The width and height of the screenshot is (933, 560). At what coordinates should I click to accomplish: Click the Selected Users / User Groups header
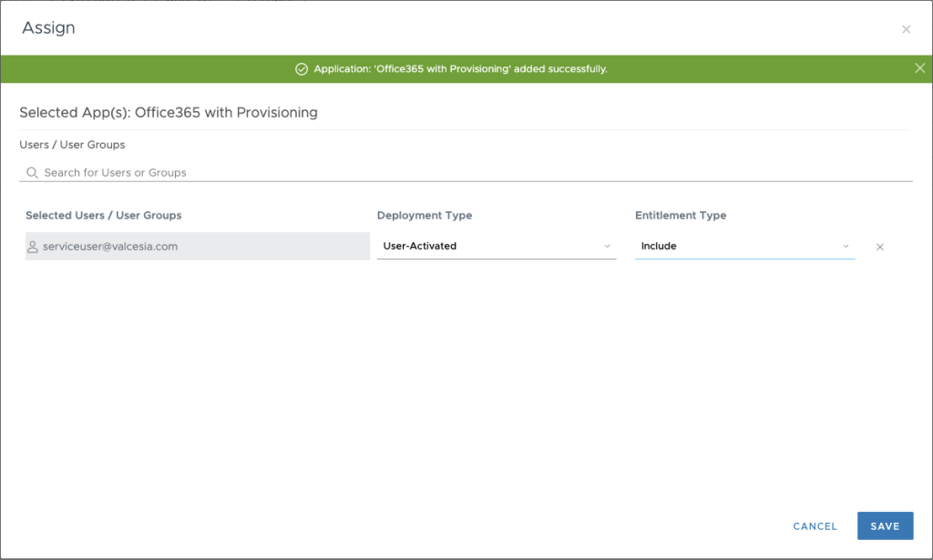click(104, 216)
